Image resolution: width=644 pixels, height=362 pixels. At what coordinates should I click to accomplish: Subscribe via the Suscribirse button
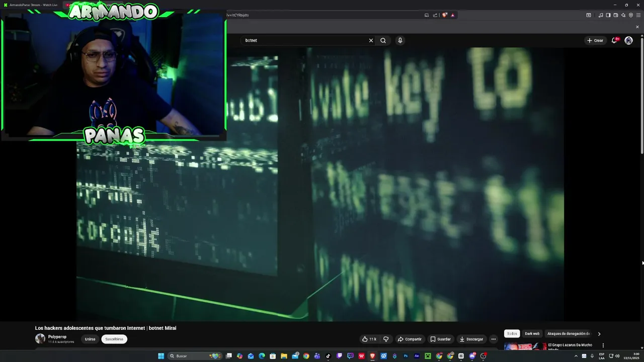(114, 339)
